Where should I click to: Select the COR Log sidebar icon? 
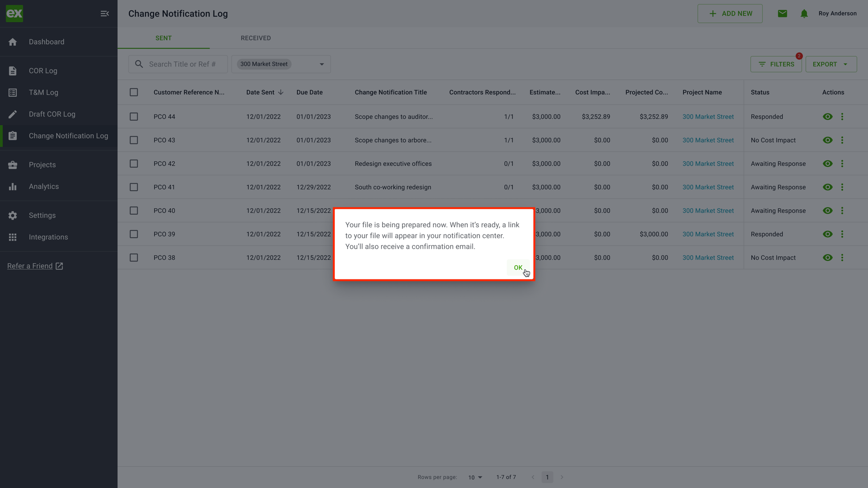(12, 70)
